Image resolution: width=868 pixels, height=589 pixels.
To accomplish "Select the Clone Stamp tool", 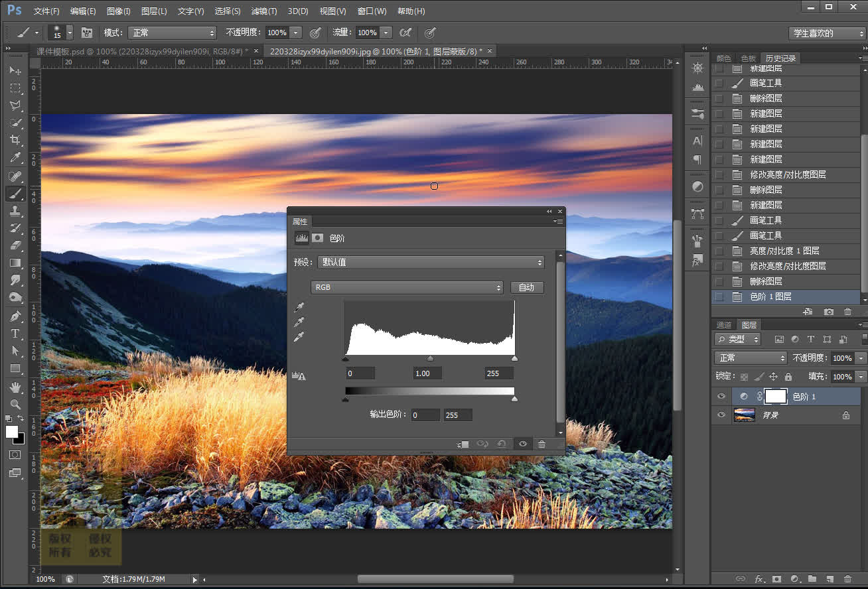I will 15,211.
